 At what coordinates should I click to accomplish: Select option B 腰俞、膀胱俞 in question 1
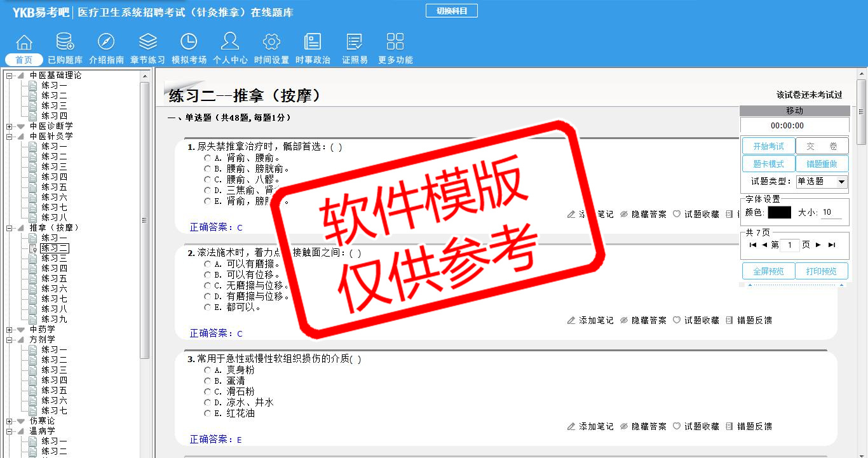[x=207, y=168]
